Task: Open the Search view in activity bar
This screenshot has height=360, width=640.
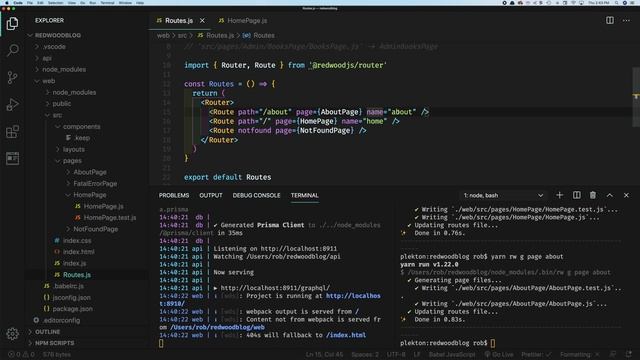Action: coord(12,50)
